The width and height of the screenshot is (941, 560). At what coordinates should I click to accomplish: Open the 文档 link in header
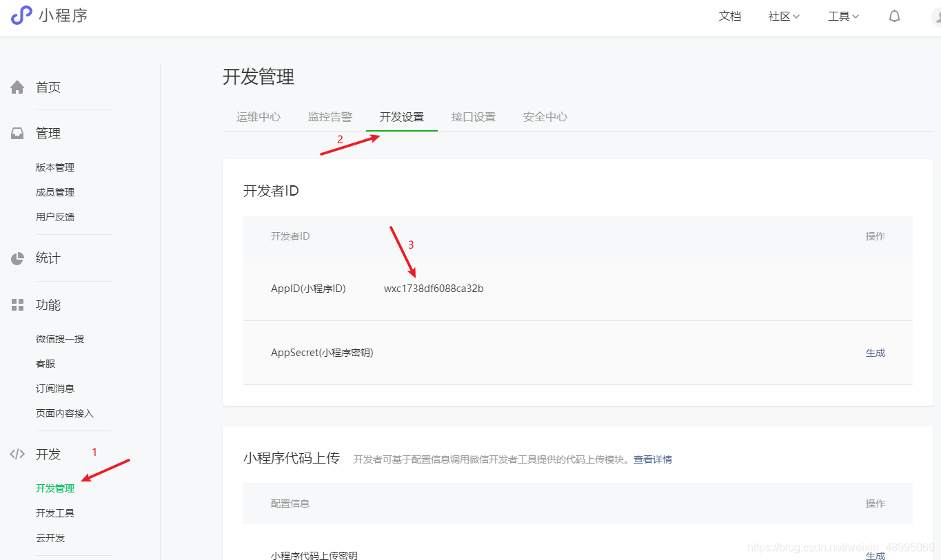tap(729, 17)
